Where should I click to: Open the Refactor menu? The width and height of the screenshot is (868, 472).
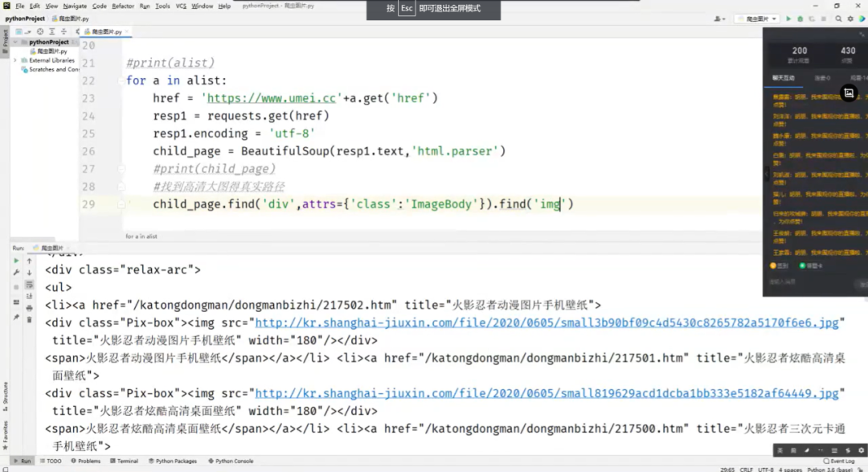tap(123, 6)
